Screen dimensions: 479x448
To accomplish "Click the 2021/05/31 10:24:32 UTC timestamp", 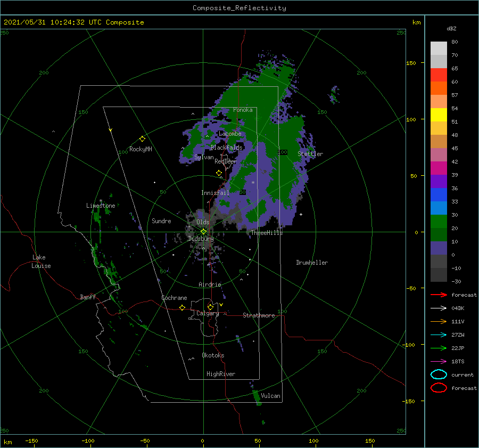I will pos(46,22).
